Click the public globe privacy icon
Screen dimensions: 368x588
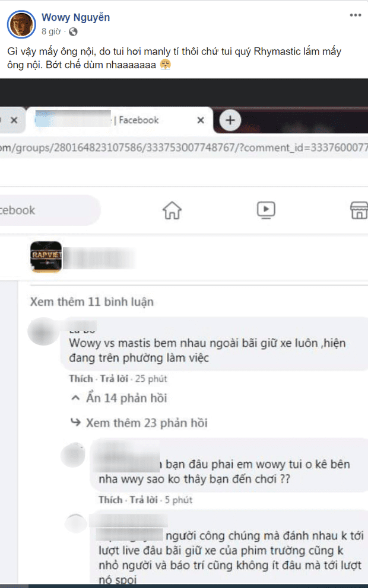click(73, 32)
